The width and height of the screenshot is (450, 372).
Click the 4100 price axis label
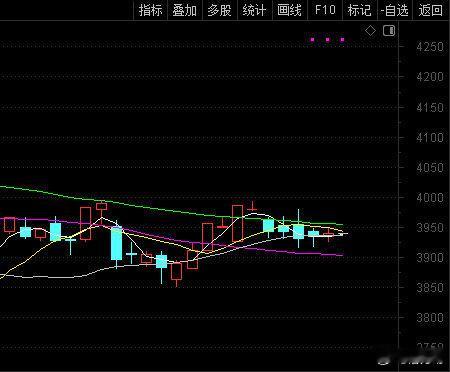pos(430,137)
